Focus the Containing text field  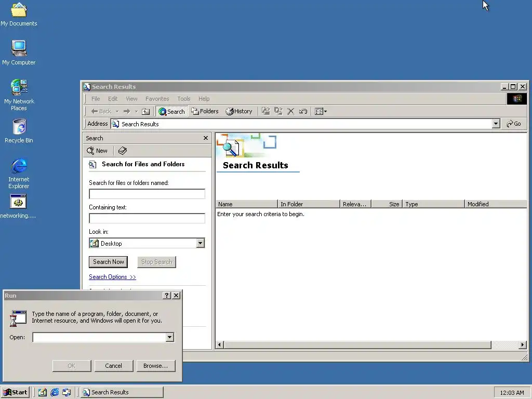tap(147, 218)
